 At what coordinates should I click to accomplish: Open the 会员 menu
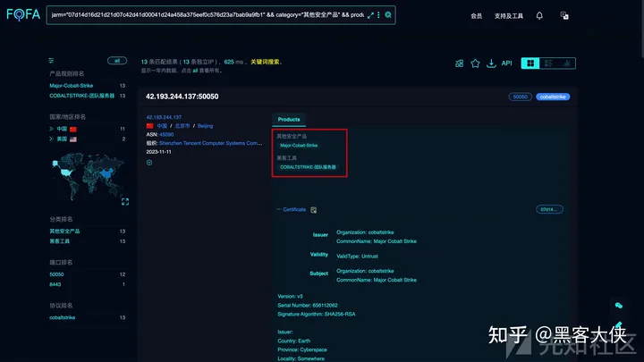coord(476,16)
